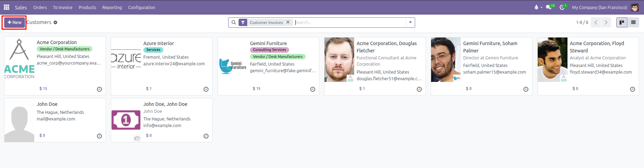Click the Consulting Services tag on Gemini Furniture
This screenshot has height=168, width=644.
click(269, 50)
